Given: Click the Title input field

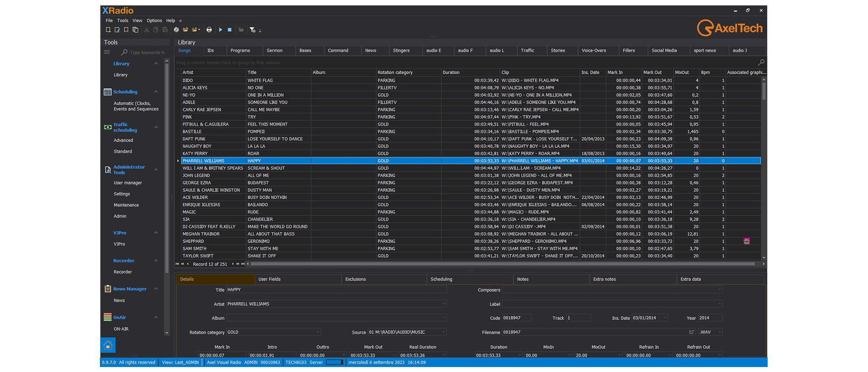Looking at the screenshot, I should 336,290.
